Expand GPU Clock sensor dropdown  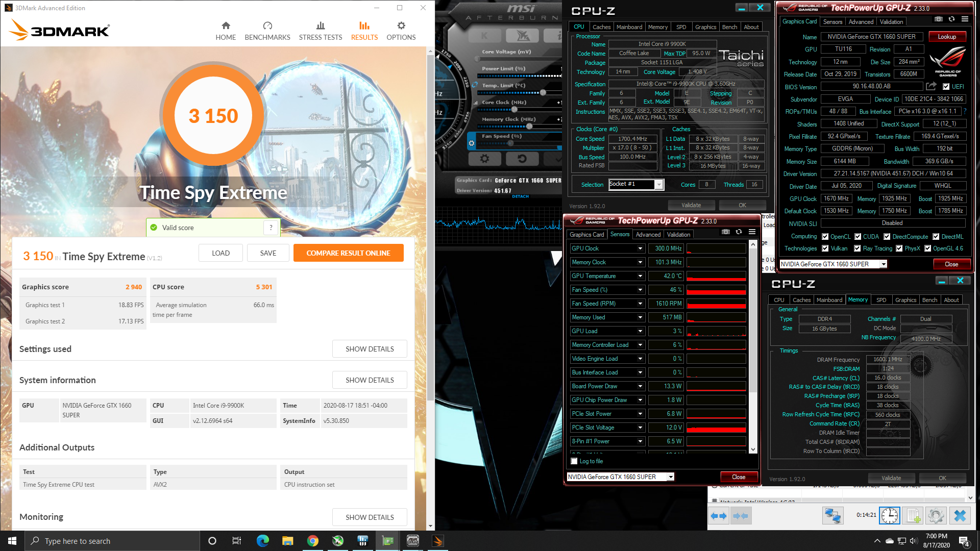coord(640,248)
